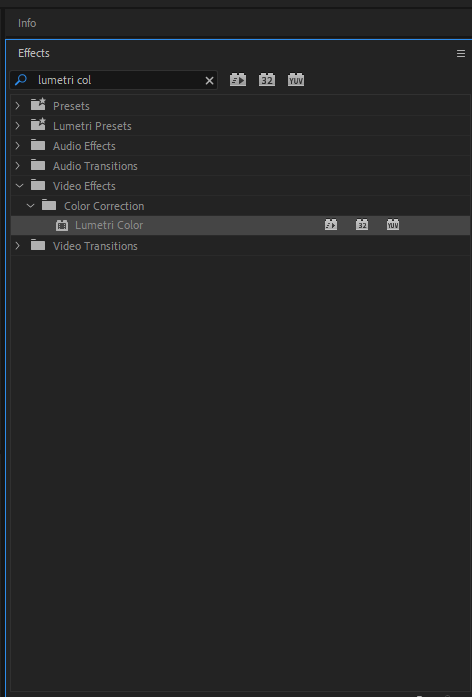This screenshot has width=472, height=697.
Task: Expand the Presets folder
Action: click(x=17, y=106)
